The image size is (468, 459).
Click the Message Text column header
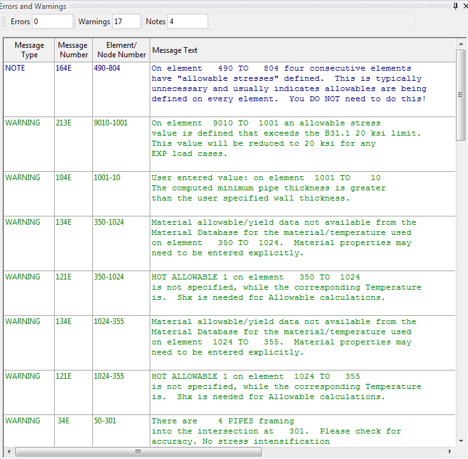(x=303, y=50)
